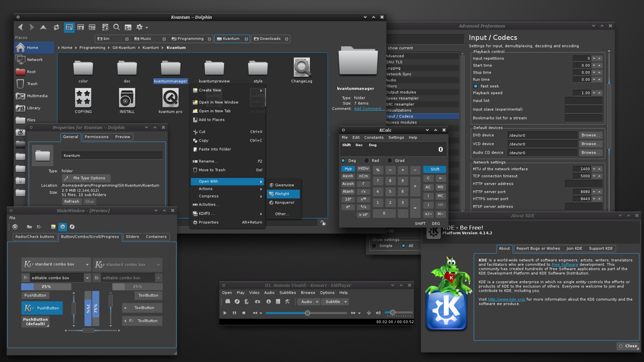
Task: Stop SMPlayer playback
Action: [244, 313]
